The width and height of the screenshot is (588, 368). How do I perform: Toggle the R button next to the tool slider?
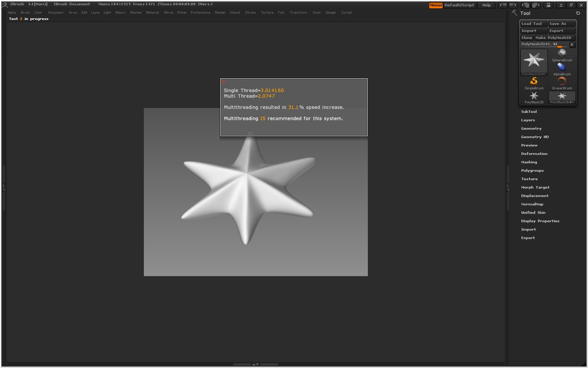(x=572, y=45)
